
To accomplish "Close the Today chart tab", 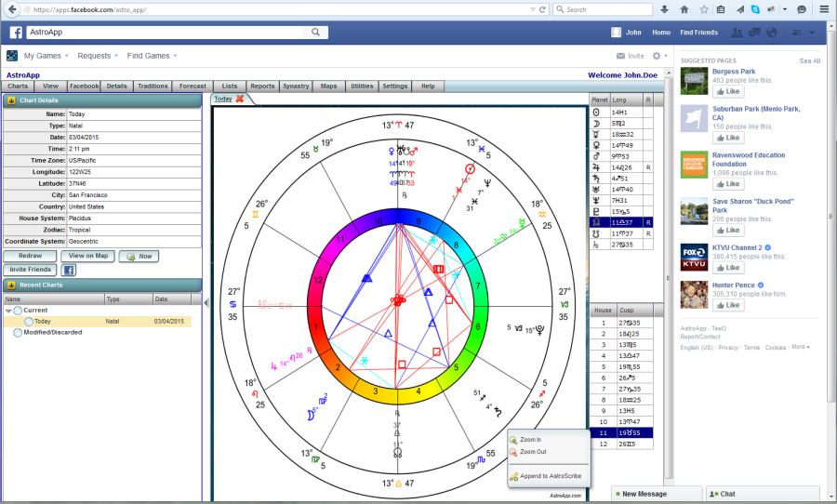I will point(240,99).
